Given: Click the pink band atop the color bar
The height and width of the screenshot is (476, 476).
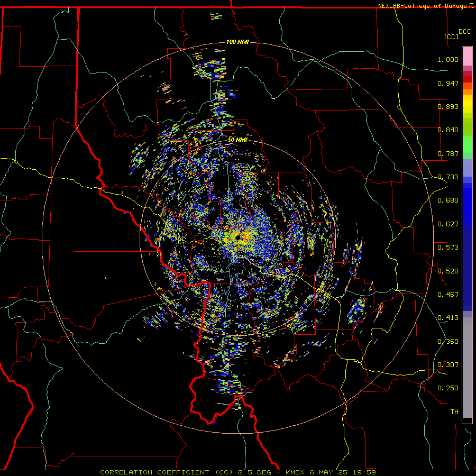Looking at the screenshot, I should point(467,57).
